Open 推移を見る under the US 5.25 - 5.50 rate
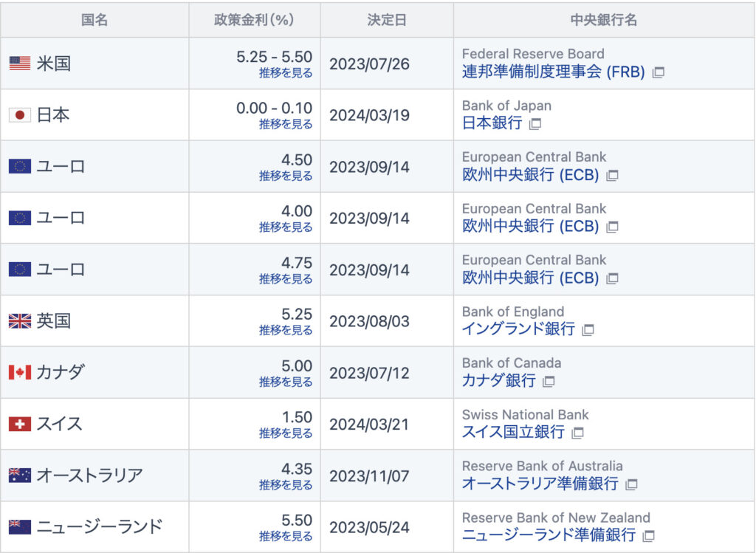 (286, 73)
